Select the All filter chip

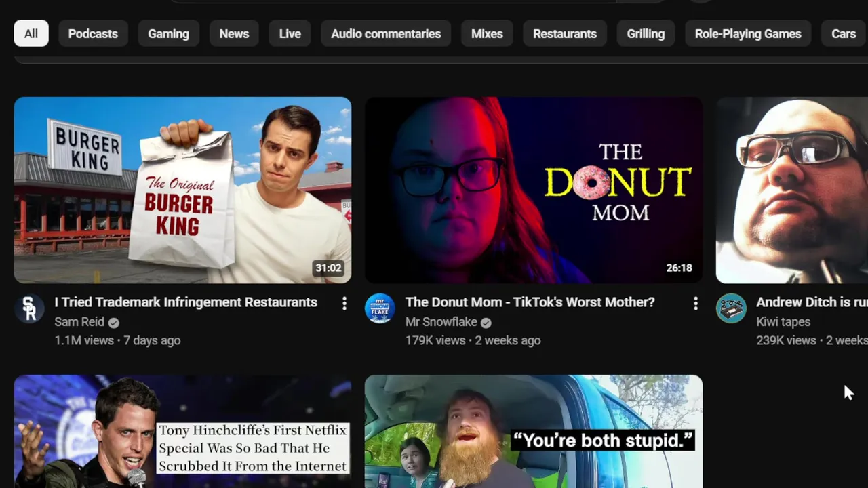tap(31, 34)
